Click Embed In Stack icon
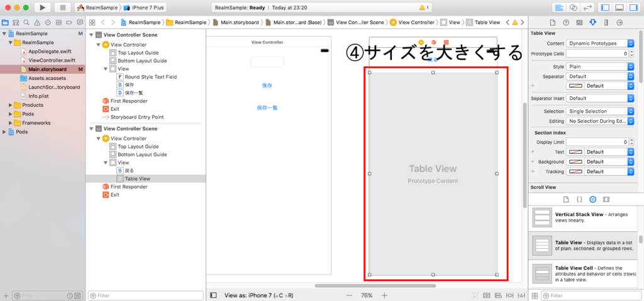The image size is (644, 301). click(x=487, y=295)
